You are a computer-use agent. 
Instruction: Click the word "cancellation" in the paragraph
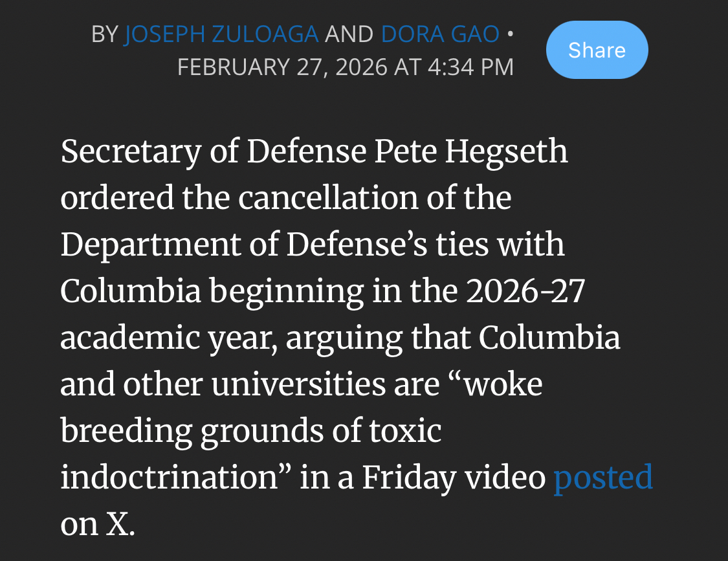click(x=329, y=197)
